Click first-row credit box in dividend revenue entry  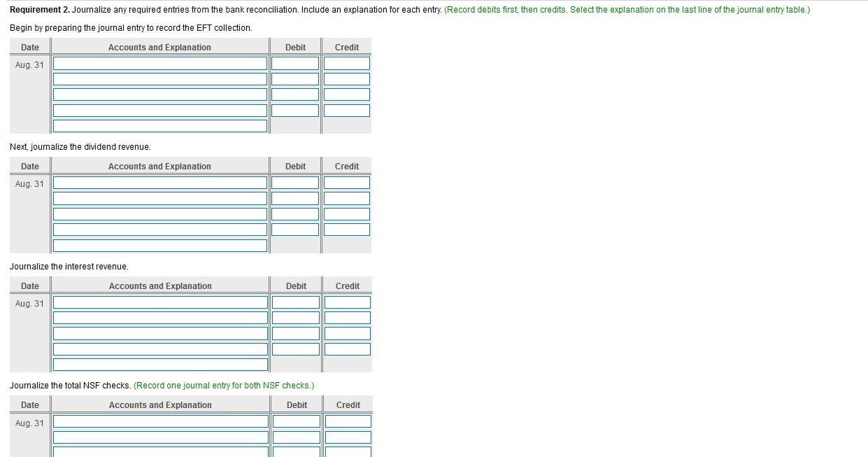(x=347, y=183)
